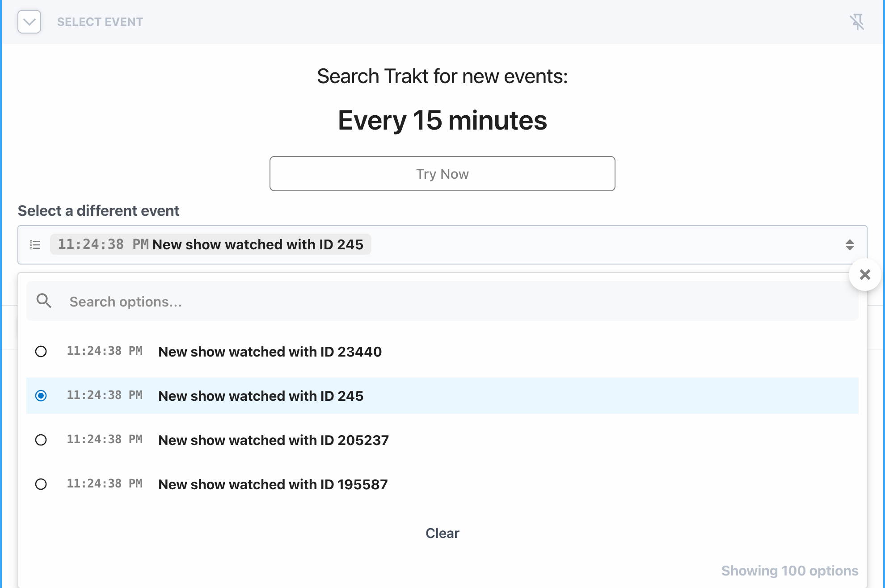The image size is (885, 588).
Task: Click selected event chip with ID 245
Action: 211,245
